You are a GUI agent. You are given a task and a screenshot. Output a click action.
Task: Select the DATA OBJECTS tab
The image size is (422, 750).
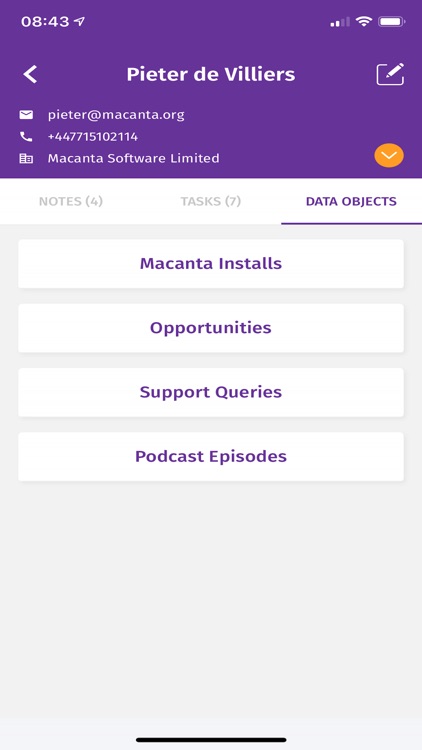[x=351, y=201]
